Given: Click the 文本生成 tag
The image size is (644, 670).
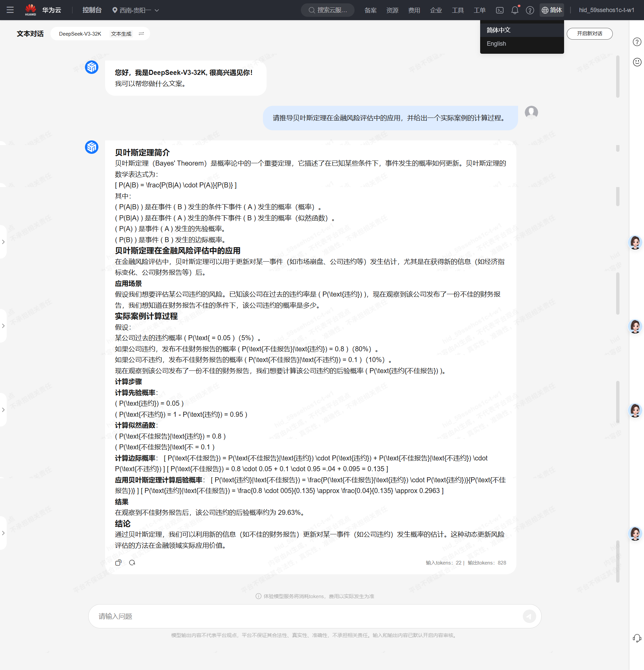Looking at the screenshot, I should tap(121, 34).
